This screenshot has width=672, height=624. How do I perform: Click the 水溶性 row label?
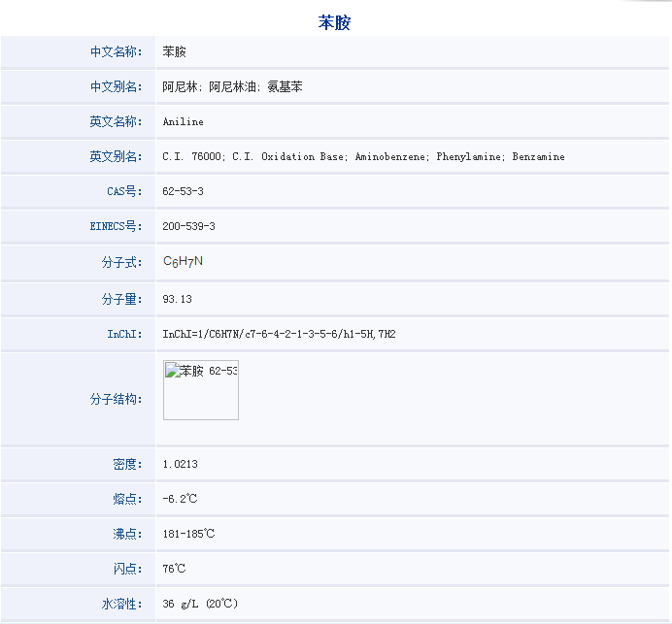(x=121, y=604)
